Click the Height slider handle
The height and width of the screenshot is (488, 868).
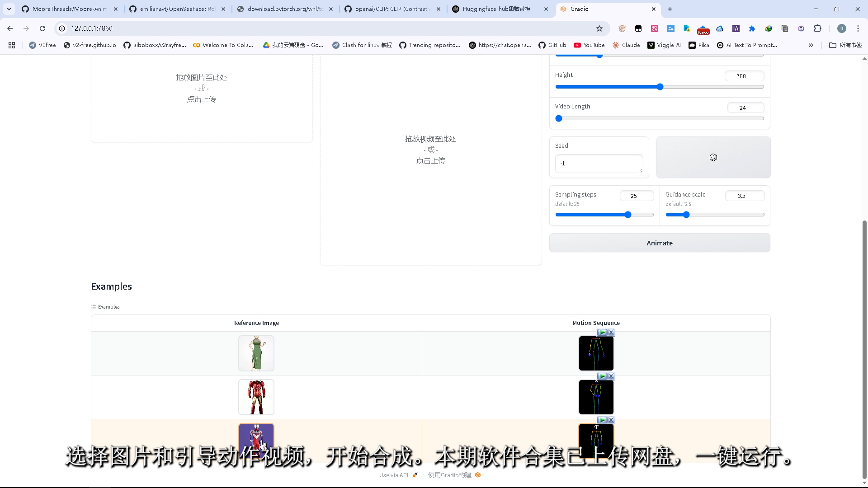point(660,87)
